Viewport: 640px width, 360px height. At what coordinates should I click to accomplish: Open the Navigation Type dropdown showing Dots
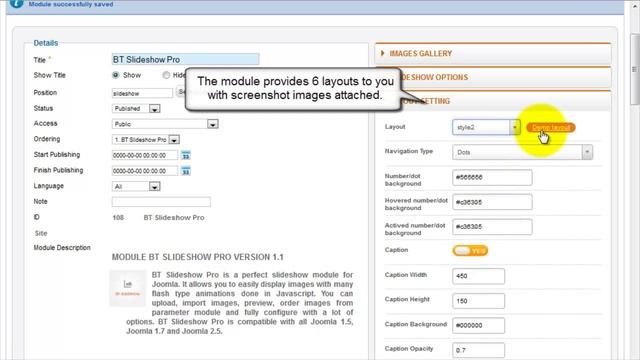pos(522,152)
